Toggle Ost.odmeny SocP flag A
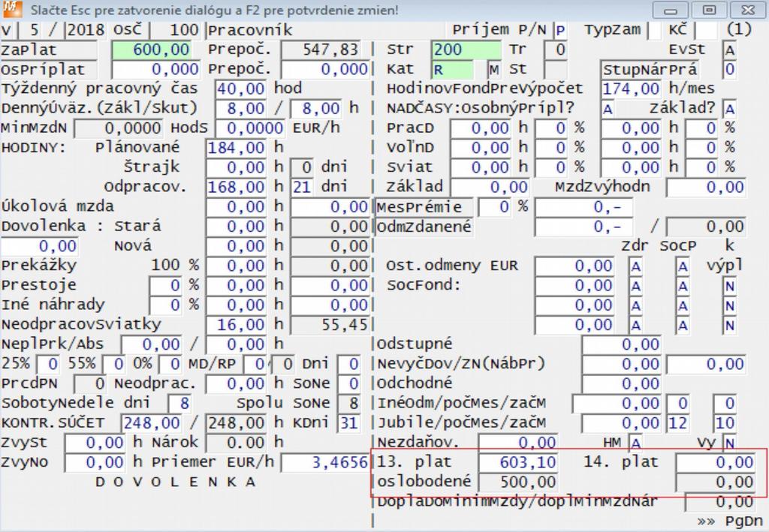This screenshot has height=532, width=769. [x=683, y=266]
